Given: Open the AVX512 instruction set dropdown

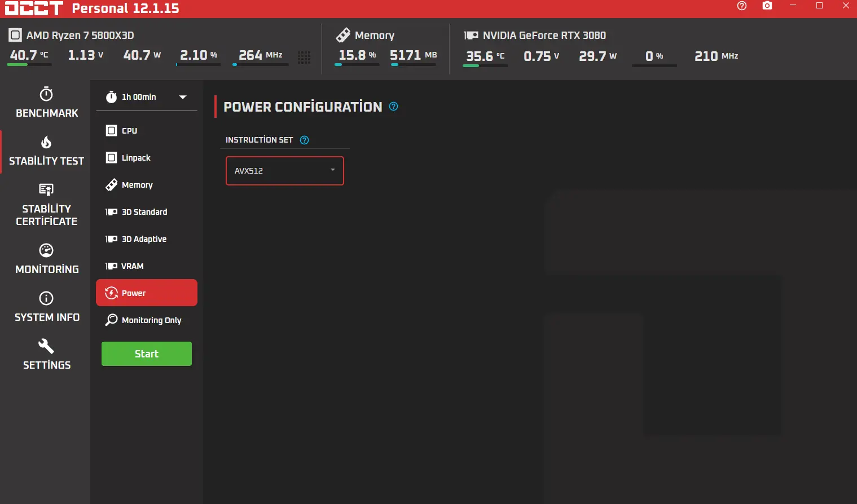Looking at the screenshot, I should point(285,171).
